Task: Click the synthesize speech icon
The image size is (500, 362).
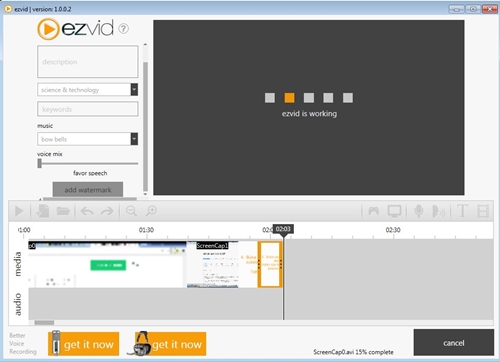Action: coord(438,211)
